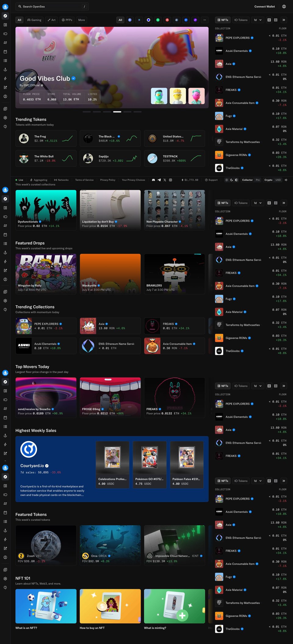The image size is (293, 644).
Task: Click the Impossible Cloud Network token icon
Action: [150, 556]
